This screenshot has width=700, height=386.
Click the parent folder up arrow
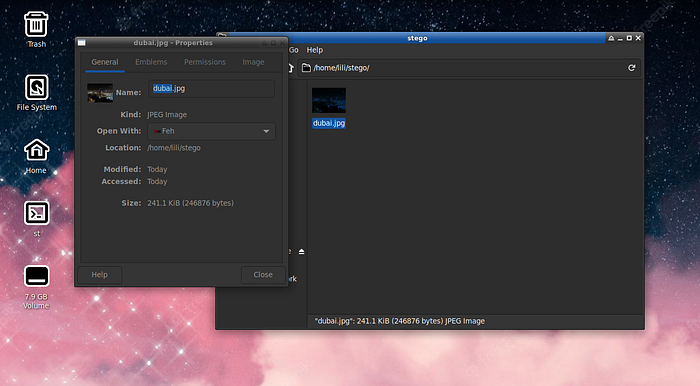291,68
